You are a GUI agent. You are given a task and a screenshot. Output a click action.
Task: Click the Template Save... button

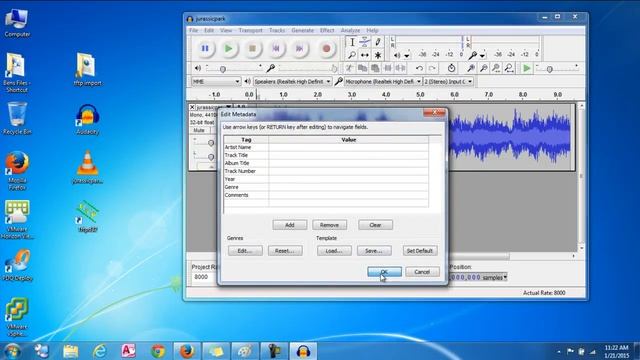374,251
